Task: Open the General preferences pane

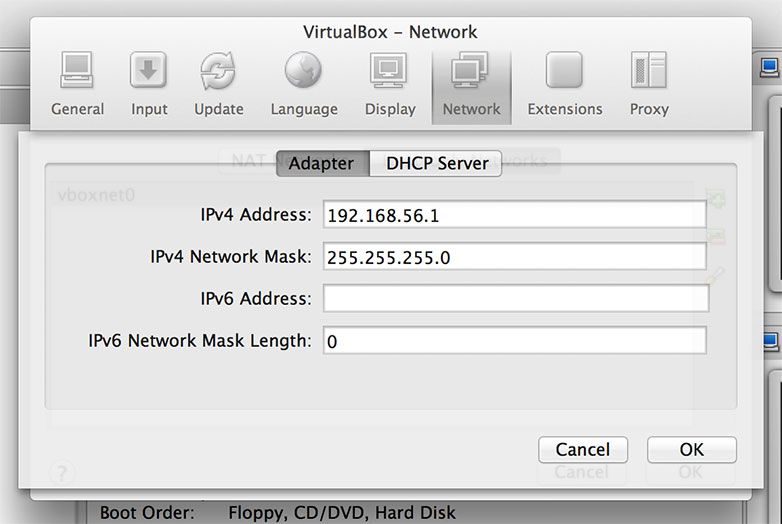Action: pos(77,84)
